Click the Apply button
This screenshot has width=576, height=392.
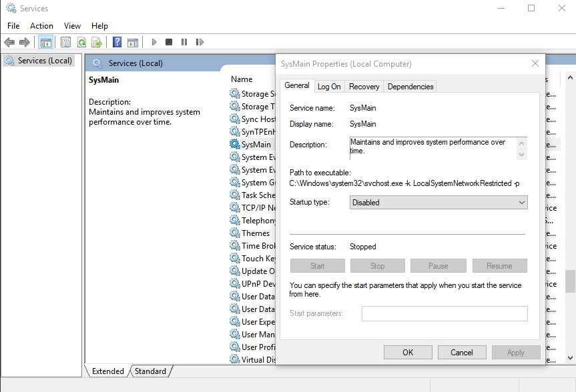tap(516, 353)
